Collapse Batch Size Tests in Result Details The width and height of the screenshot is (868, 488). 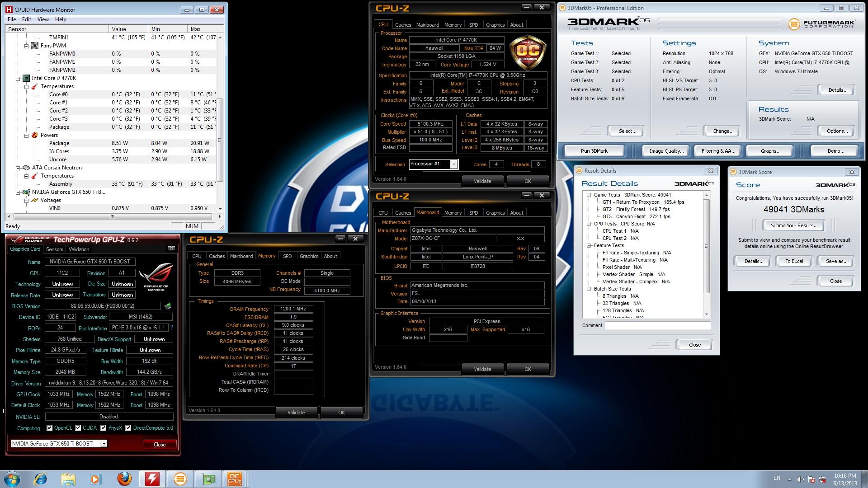(x=589, y=289)
